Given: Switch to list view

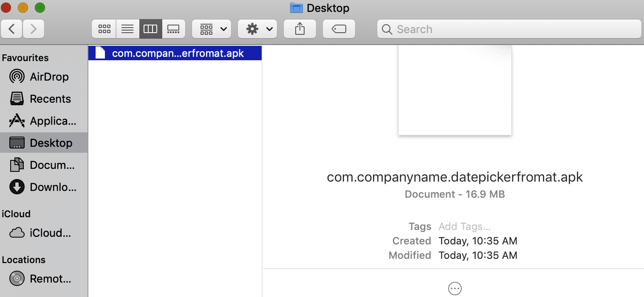Looking at the screenshot, I should (x=127, y=29).
